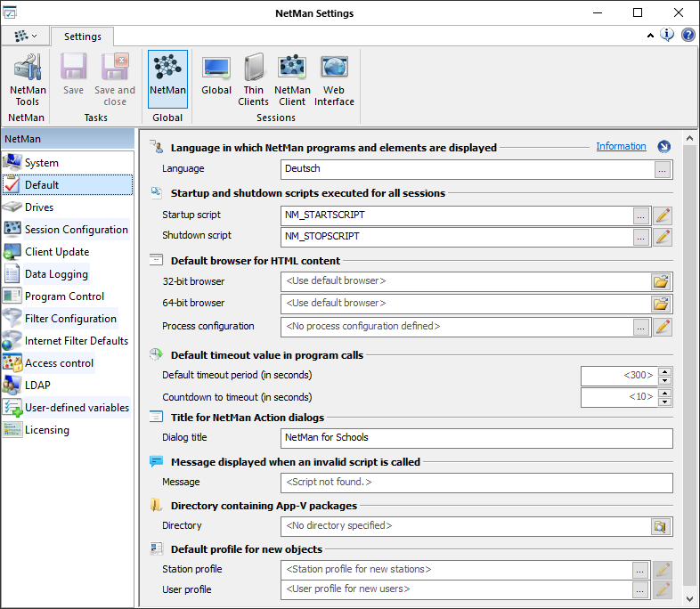Screen dimensions: 700x609
Task: Browse for App-V packages directory
Action: point(661,526)
